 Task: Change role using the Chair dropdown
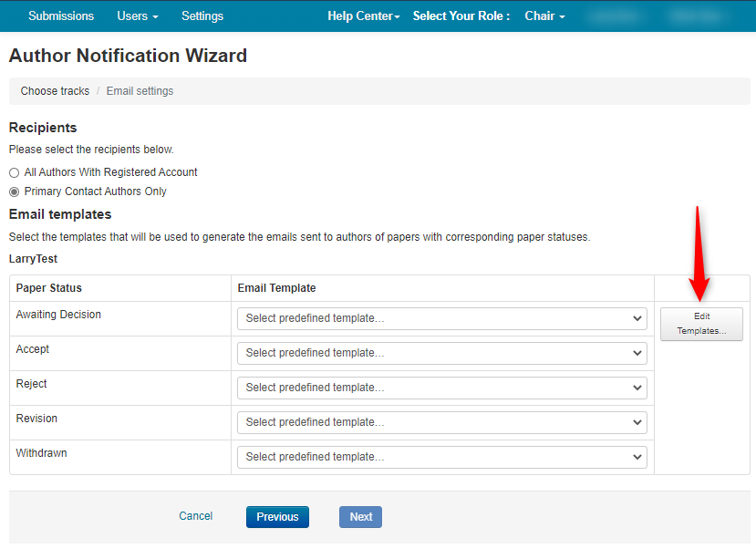tap(544, 16)
